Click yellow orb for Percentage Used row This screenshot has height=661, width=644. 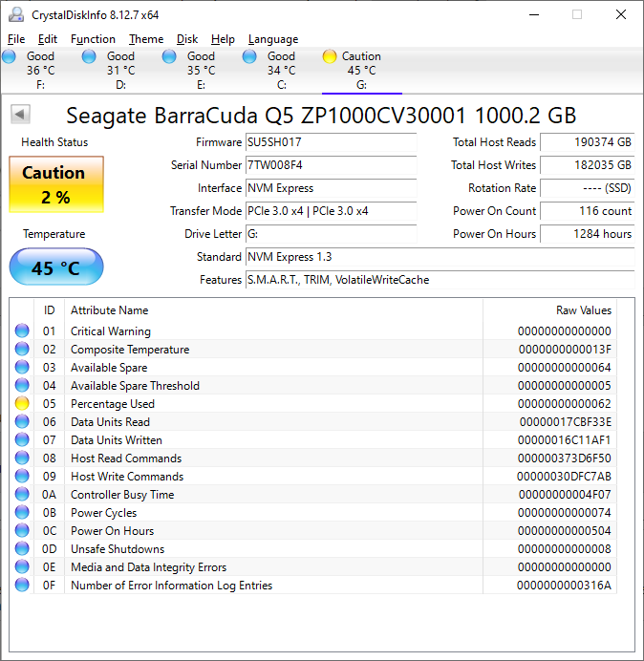coord(22,403)
